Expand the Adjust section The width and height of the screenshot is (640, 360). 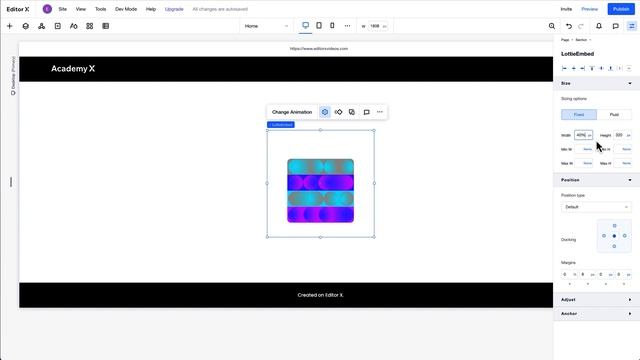point(630,300)
